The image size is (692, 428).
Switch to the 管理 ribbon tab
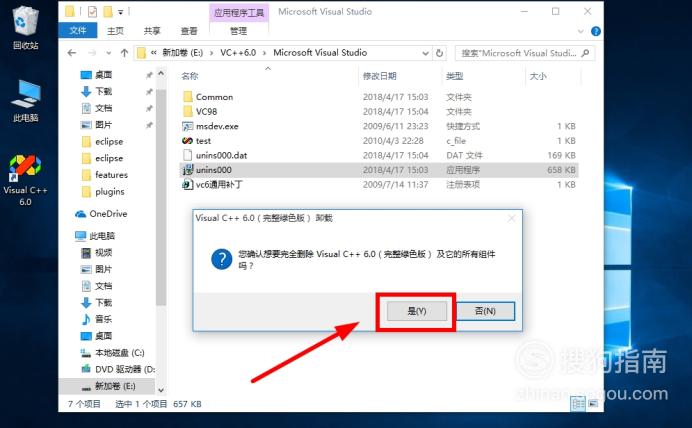[x=238, y=31]
